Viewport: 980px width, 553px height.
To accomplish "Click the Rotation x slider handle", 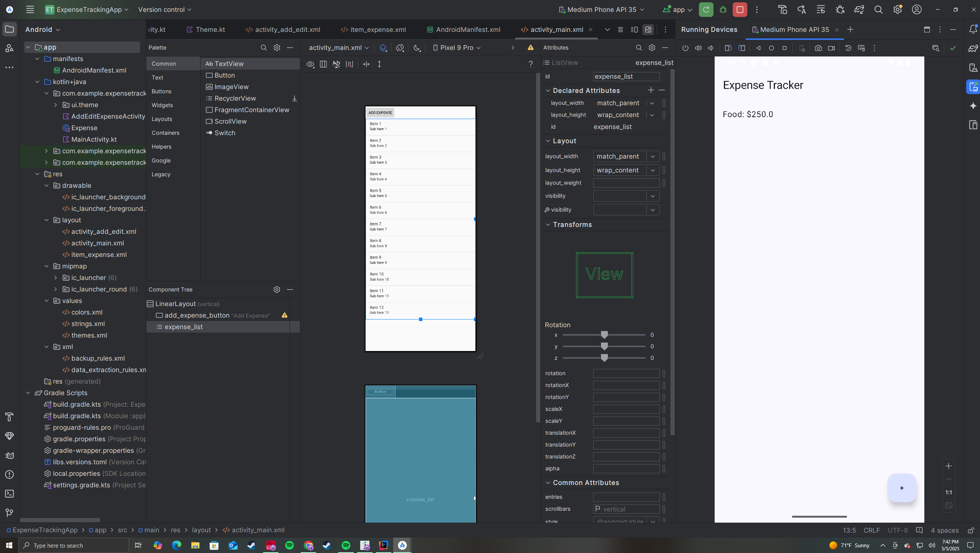I will 604,335.
